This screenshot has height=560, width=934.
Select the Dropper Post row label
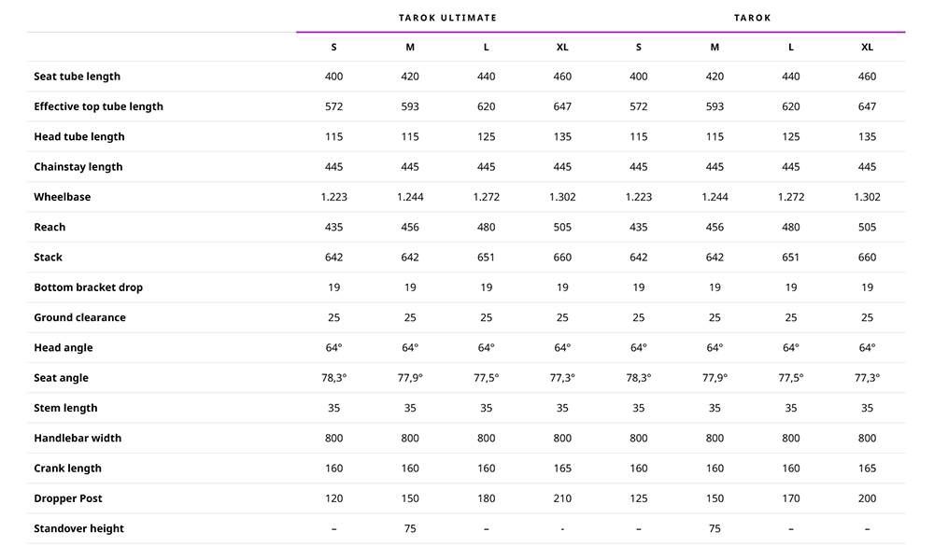click(x=68, y=498)
